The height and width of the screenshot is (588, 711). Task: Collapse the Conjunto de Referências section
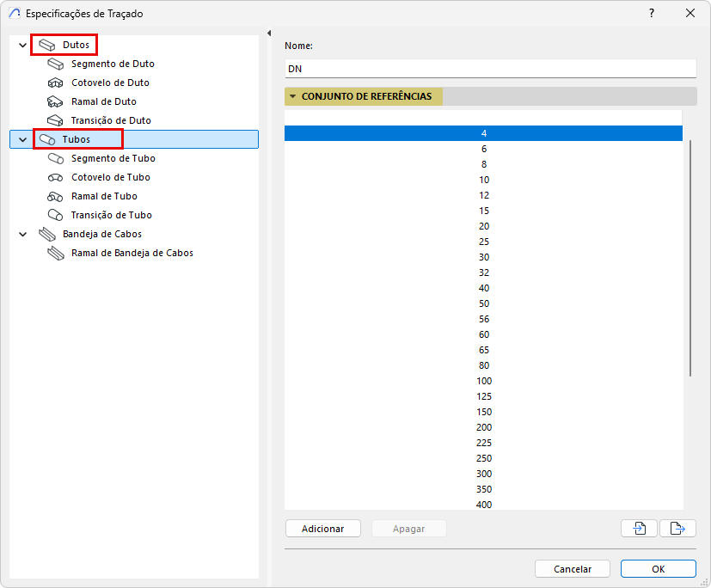pyautogui.click(x=292, y=96)
